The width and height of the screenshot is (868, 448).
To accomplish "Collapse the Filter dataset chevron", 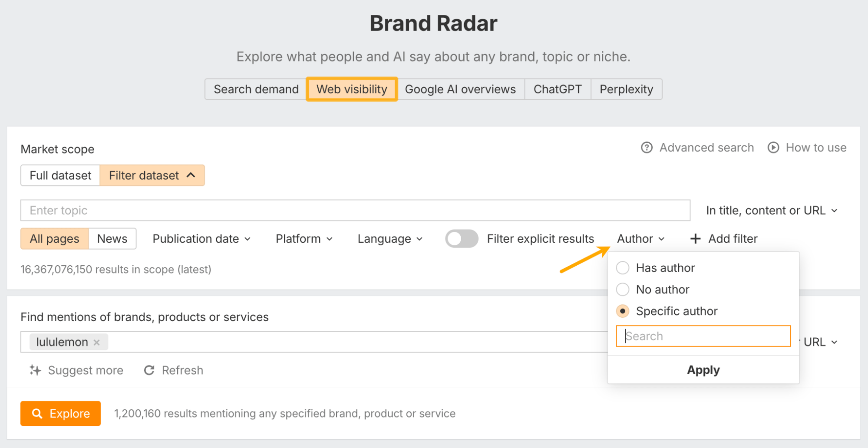I will point(191,175).
